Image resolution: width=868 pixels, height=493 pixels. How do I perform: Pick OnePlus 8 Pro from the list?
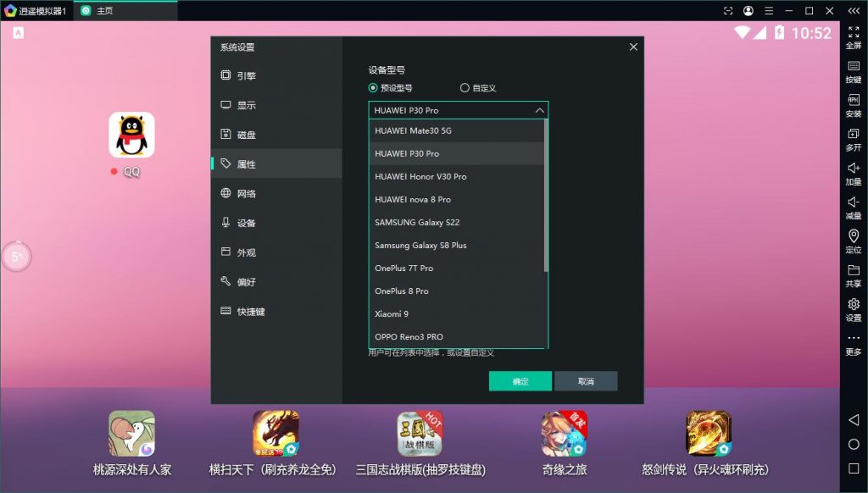(x=402, y=291)
